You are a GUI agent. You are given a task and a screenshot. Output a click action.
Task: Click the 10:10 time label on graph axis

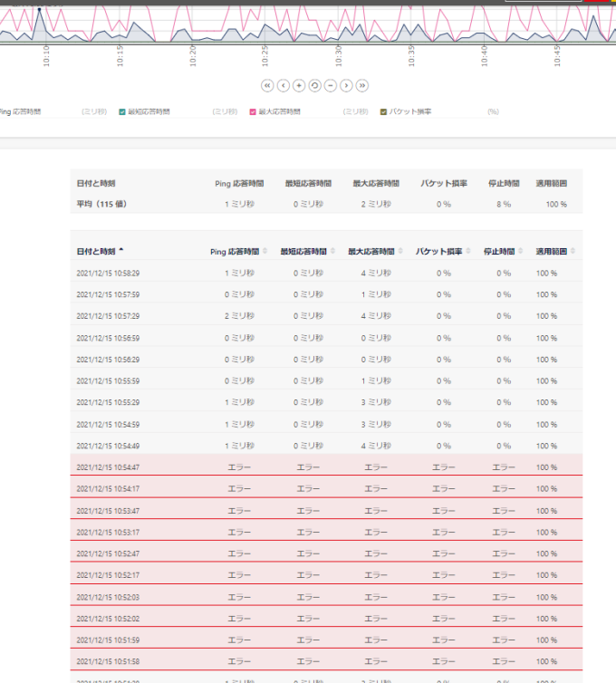click(x=46, y=56)
